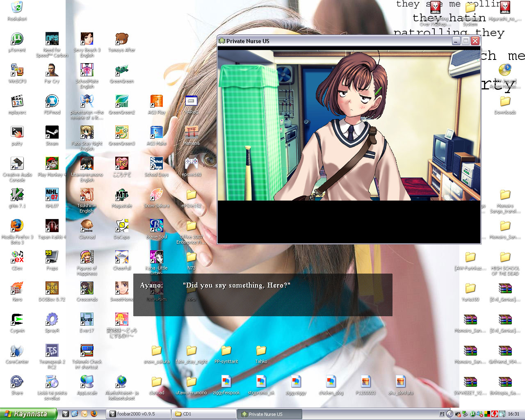The height and width of the screenshot is (420, 525).
Task: Click the Teamspeak 2 RC2 icon
Action: [x=52, y=351]
